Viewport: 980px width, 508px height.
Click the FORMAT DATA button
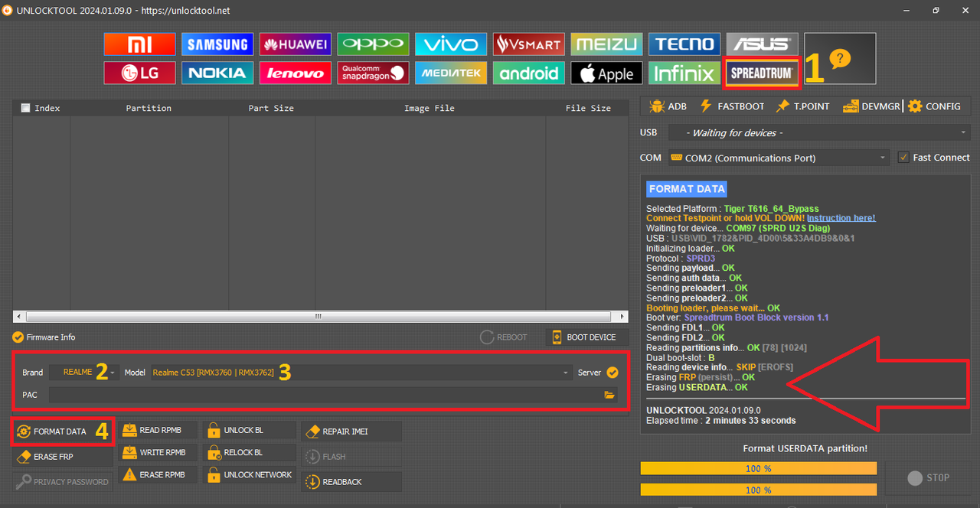click(x=63, y=431)
